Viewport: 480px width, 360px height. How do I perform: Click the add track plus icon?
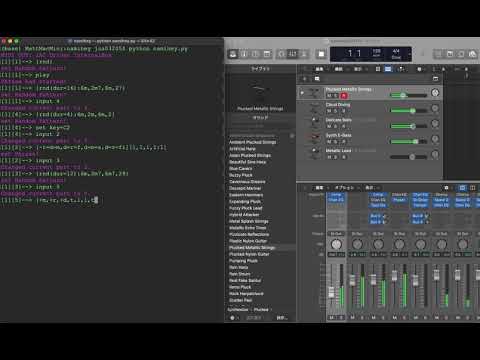click(x=305, y=79)
